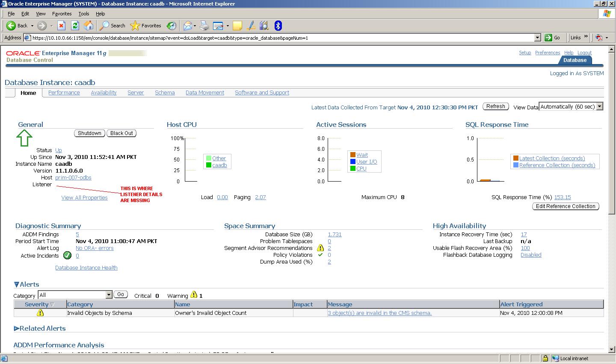Open the Data Movement tab
Screen dimensions: 616x364
[205, 93]
